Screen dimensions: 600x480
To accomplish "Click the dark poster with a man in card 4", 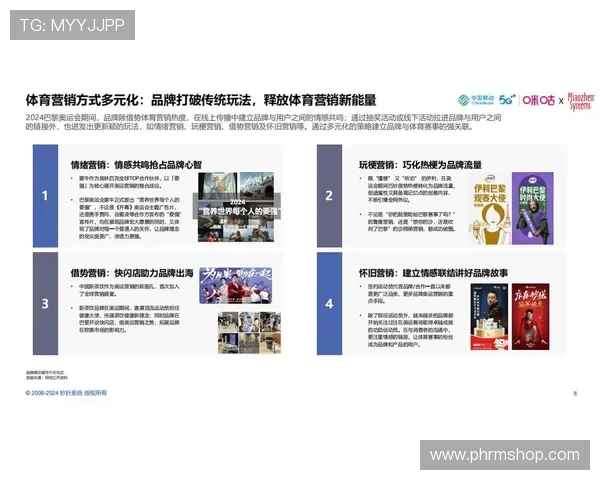I will 489,317.
